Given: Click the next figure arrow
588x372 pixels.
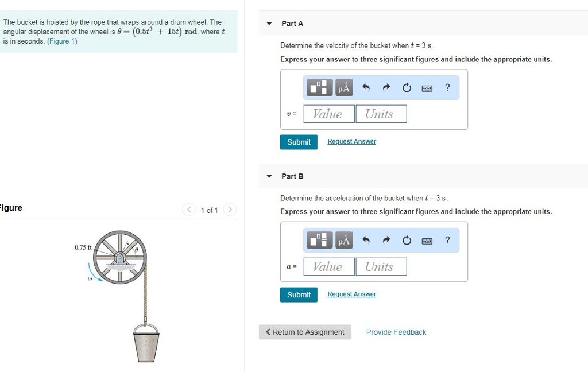Looking at the screenshot, I should point(230,210).
